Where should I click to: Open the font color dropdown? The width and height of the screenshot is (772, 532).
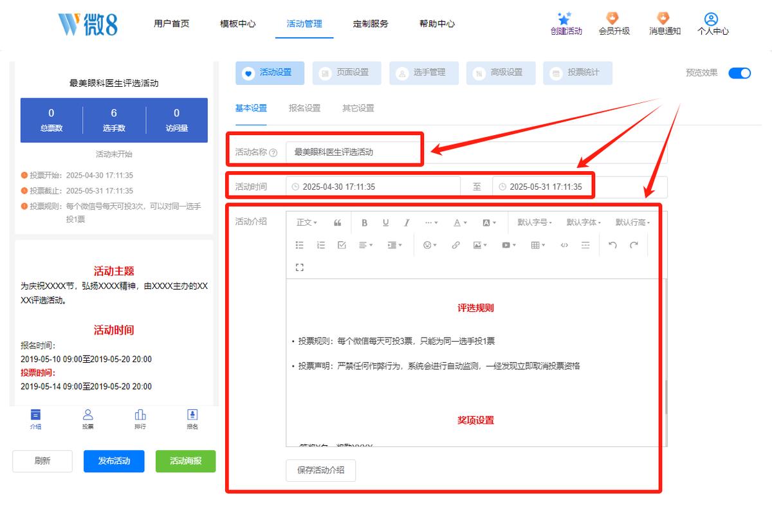pos(460,223)
